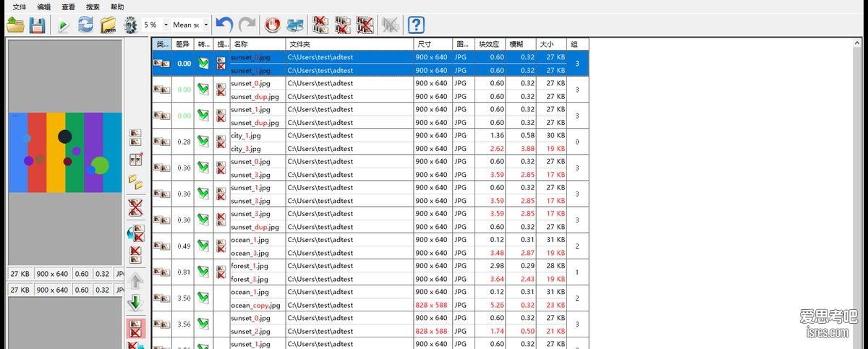Image resolution: width=868 pixels, height=349 pixels.
Task: Open the 帮助 menu
Action: tap(117, 7)
